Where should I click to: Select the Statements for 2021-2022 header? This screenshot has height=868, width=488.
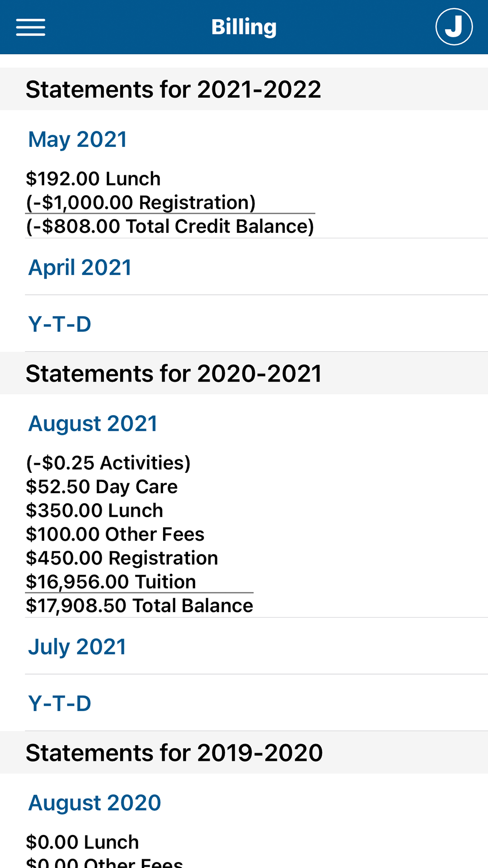(x=174, y=89)
